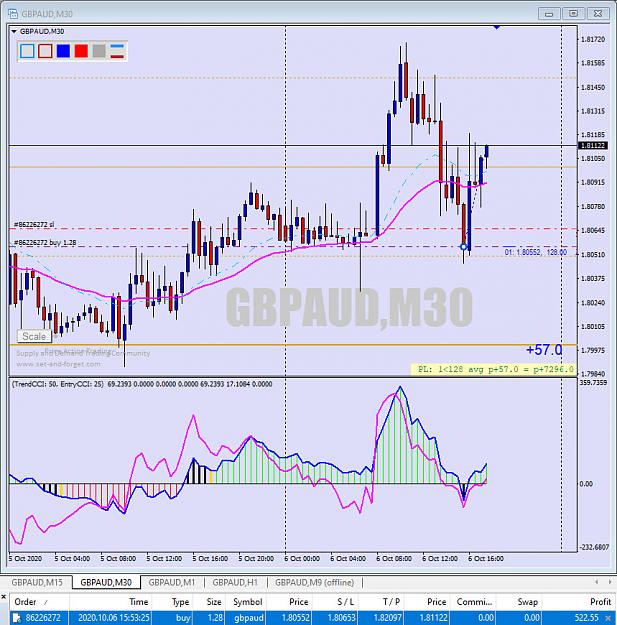Click the blue chart shift triangle marker
Image resolution: width=617 pixels, height=625 pixels.
click(497, 28)
